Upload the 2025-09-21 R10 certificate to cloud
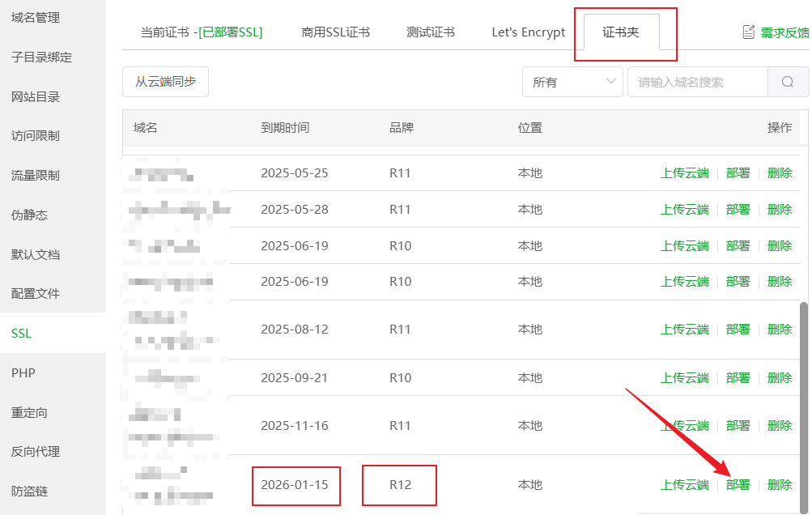 click(684, 377)
